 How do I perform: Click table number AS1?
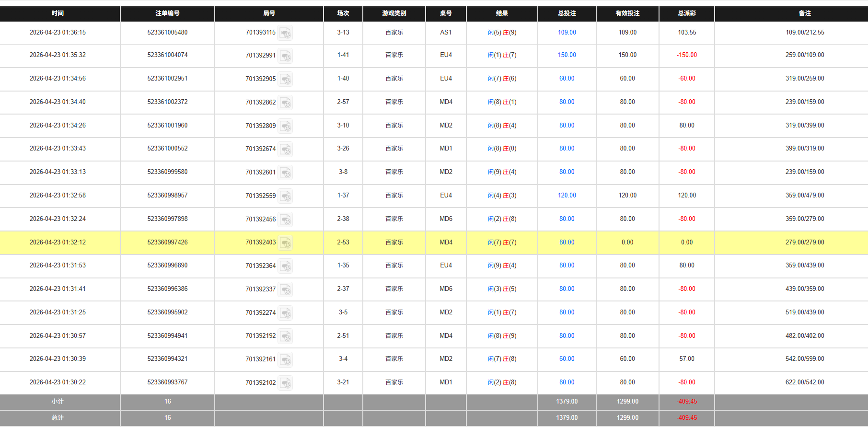[446, 33]
